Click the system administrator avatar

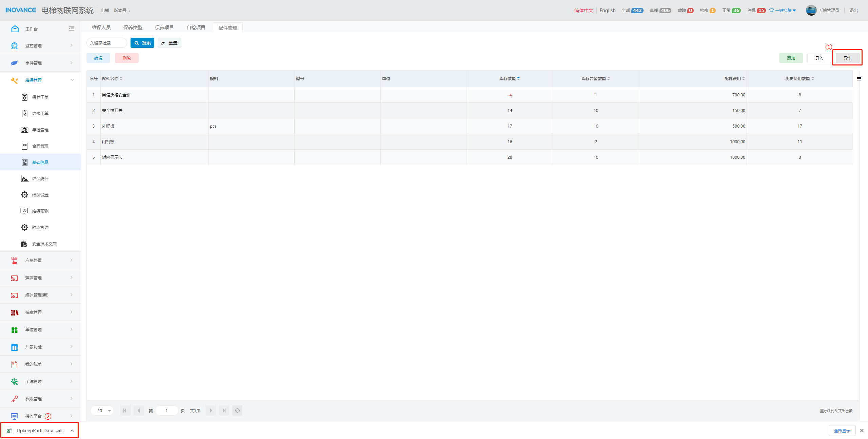click(x=811, y=11)
